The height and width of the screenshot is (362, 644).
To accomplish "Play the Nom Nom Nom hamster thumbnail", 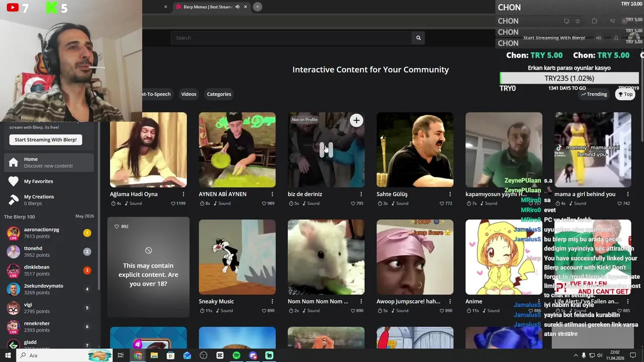I will click(326, 257).
